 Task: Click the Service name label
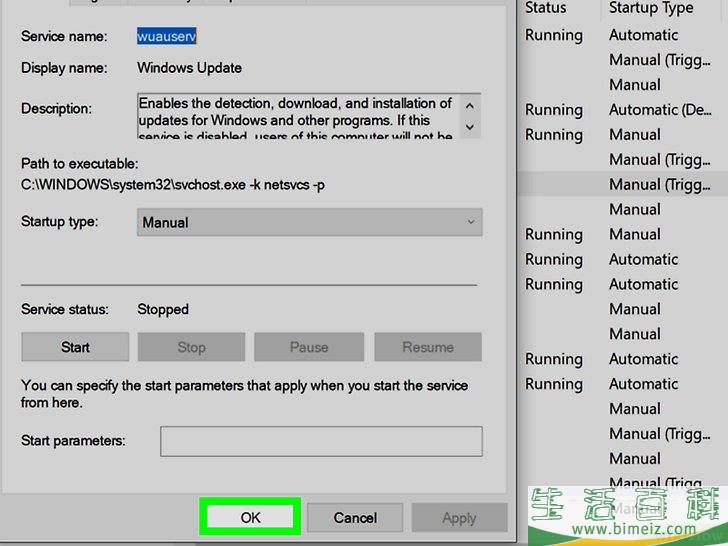click(64, 36)
